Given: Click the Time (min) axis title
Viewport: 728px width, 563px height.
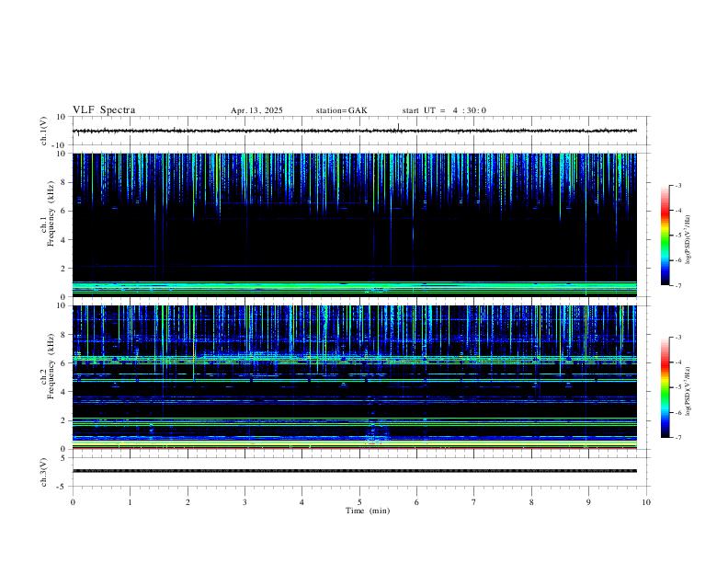Looking at the screenshot, I should coord(368,511).
